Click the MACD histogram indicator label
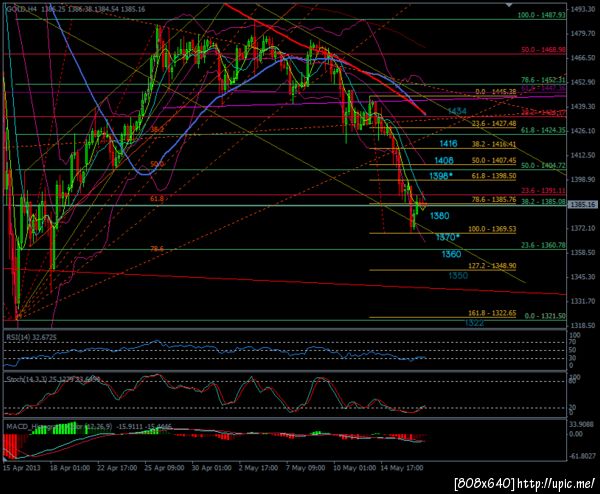Image resolution: width=600 pixels, height=494 pixels. click(x=89, y=426)
